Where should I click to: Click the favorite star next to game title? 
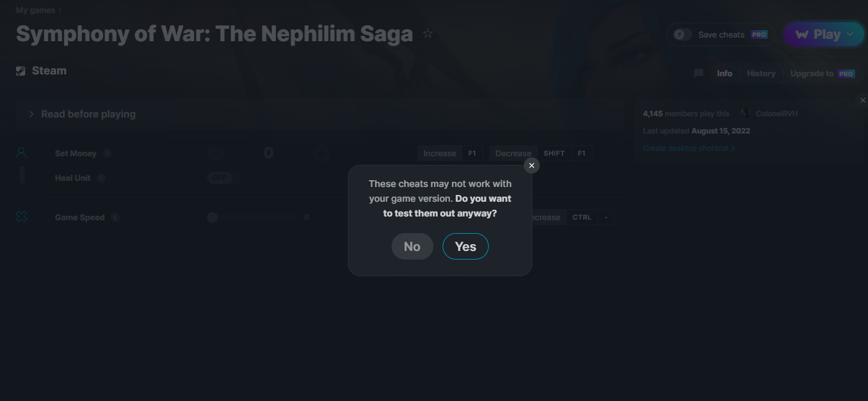(428, 34)
